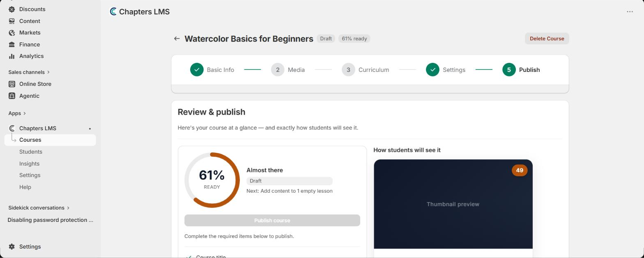Viewport: 644px width, 258px height.
Task: Open the Online Store channel
Action: click(35, 84)
